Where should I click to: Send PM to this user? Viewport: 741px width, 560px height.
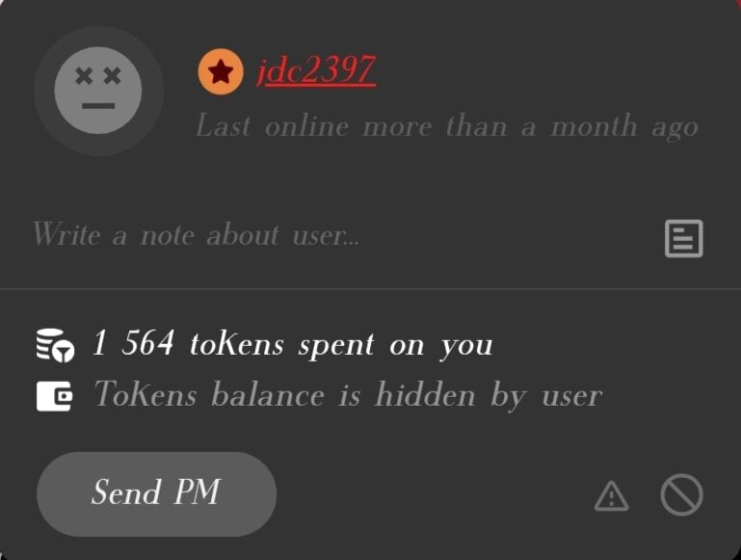point(156,493)
